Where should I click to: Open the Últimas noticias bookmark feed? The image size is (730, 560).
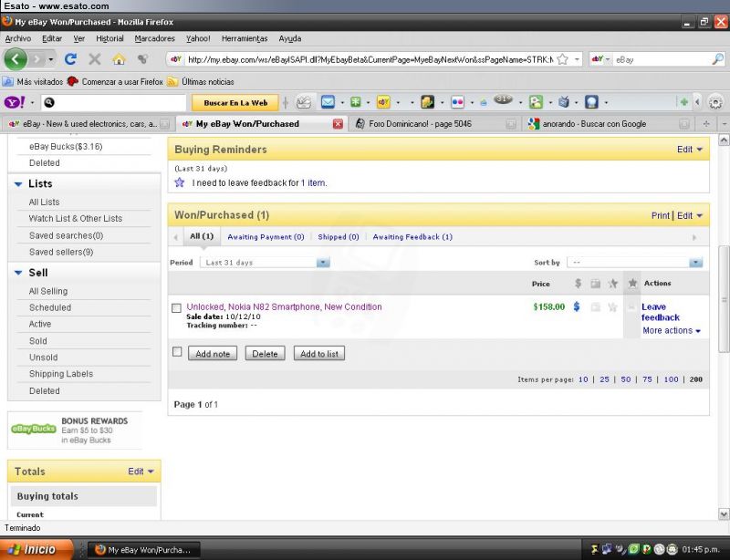pyautogui.click(x=201, y=81)
